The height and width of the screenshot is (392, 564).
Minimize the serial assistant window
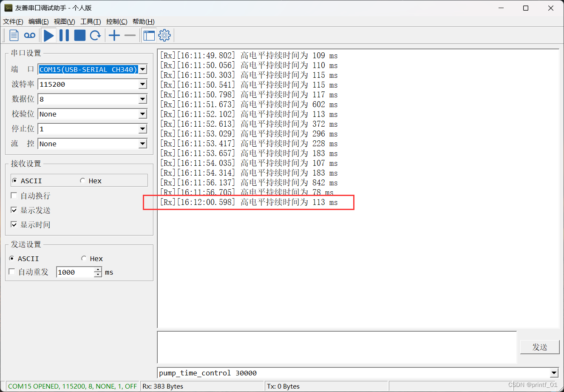click(501, 8)
